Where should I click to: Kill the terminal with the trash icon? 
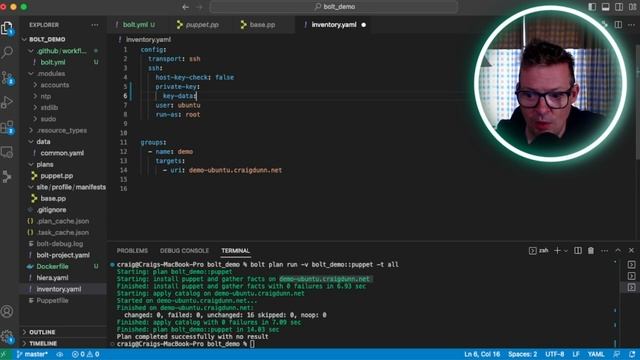coord(591,251)
